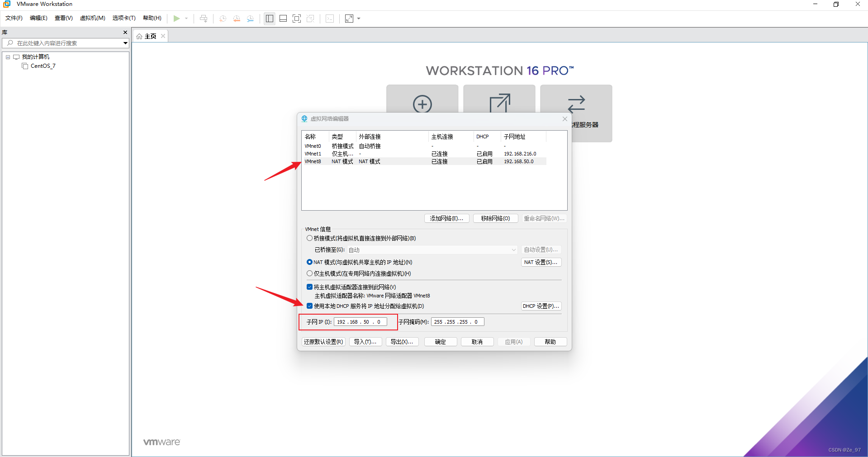Open the 查看(V) menu

(x=63, y=18)
